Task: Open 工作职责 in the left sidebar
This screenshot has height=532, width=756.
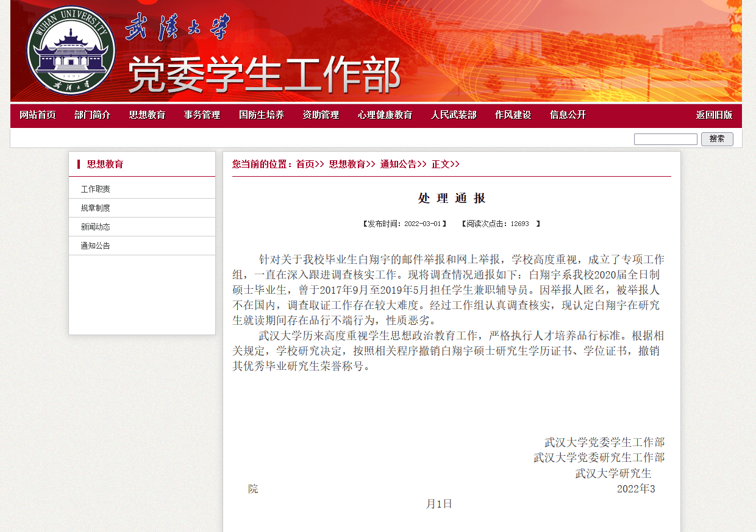Action: 96,190
